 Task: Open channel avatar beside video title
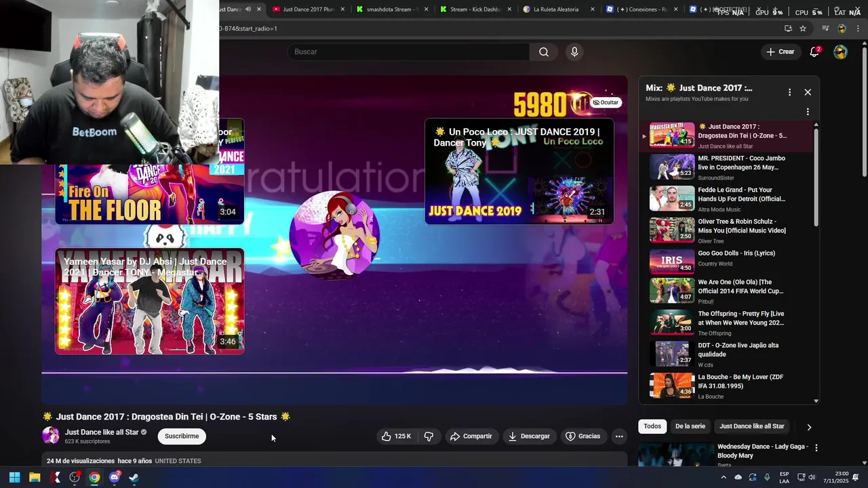point(51,436)
